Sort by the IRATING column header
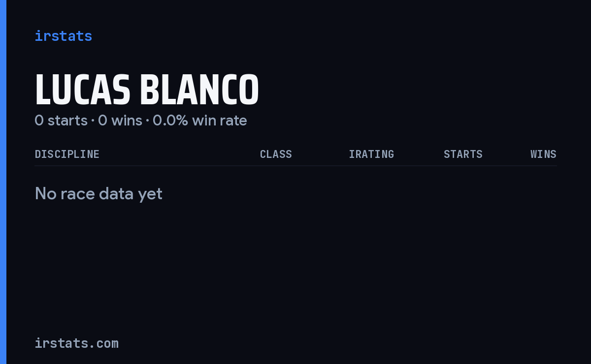Screen dimensions: 591x364 click(371, 154)
